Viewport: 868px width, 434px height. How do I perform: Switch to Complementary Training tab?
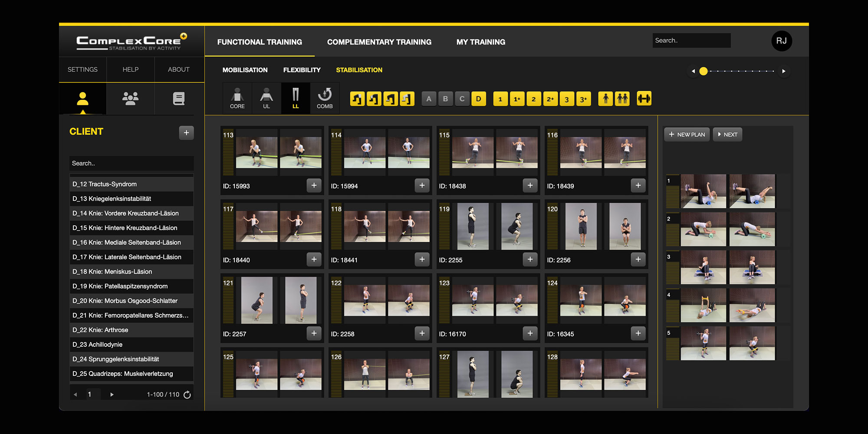tap(379, 42)
